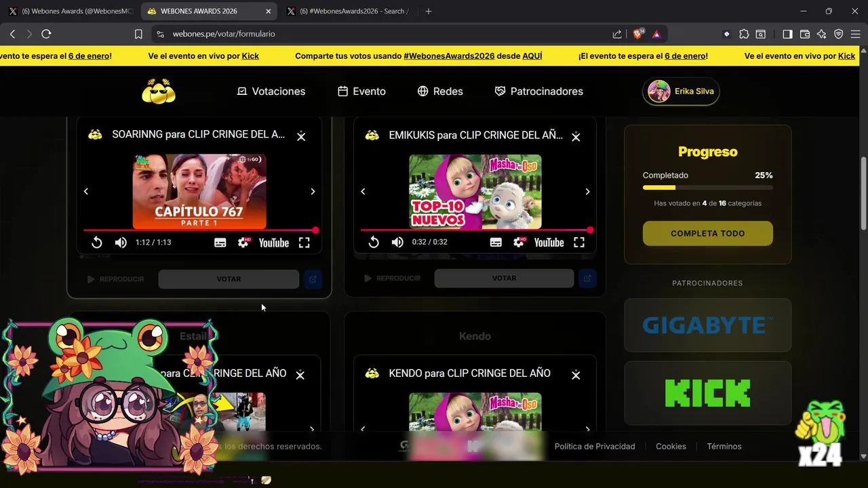Open the Política de Privacidad link
Image resolution: width=868 pixels, height=488 pixels.
click(x=595, y=446)
